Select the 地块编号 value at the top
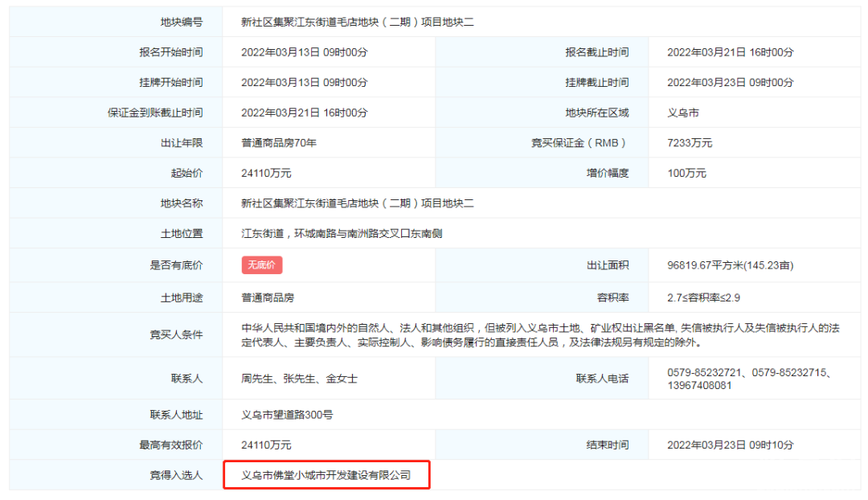The width and height of the screenshot is (868, 500). point(358,23)
